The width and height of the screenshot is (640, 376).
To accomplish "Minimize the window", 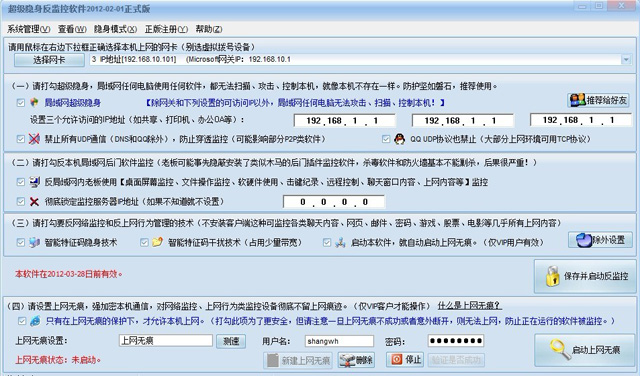I will [582, 6].
